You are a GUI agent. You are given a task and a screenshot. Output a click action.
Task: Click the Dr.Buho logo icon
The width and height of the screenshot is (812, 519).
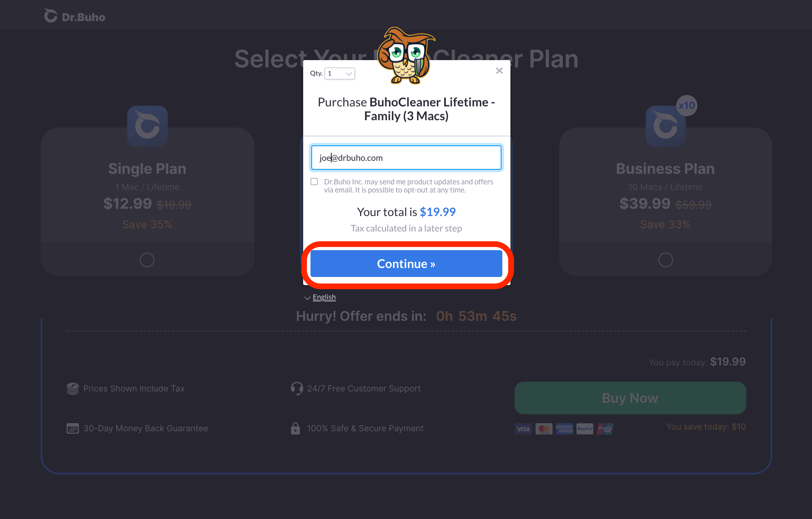click(51, 16)
